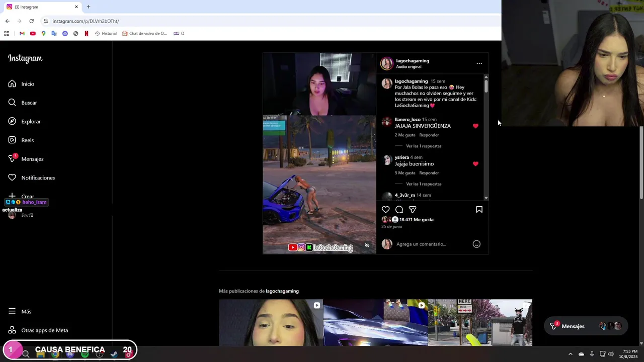Open the volume control in tray
Image resolution: width=644 pixels, height=362 pixels.
pos(611,354)
